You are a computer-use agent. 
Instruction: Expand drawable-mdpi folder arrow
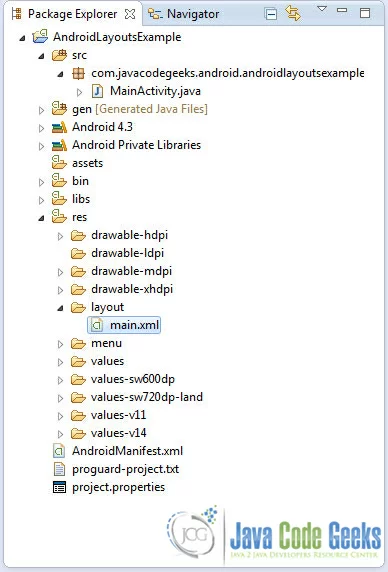pos(61,272)
